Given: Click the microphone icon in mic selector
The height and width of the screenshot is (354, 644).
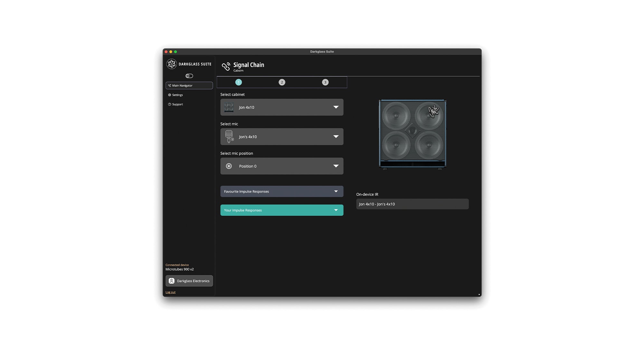Looking at the screenshot, I should (x=229, y=136).
